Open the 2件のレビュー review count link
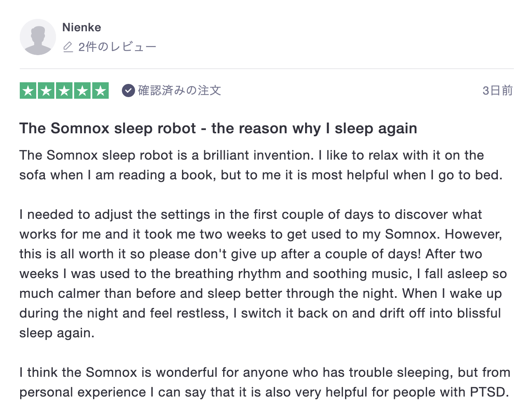The width and height of the screenshot is (532, 413). [117, 47]
